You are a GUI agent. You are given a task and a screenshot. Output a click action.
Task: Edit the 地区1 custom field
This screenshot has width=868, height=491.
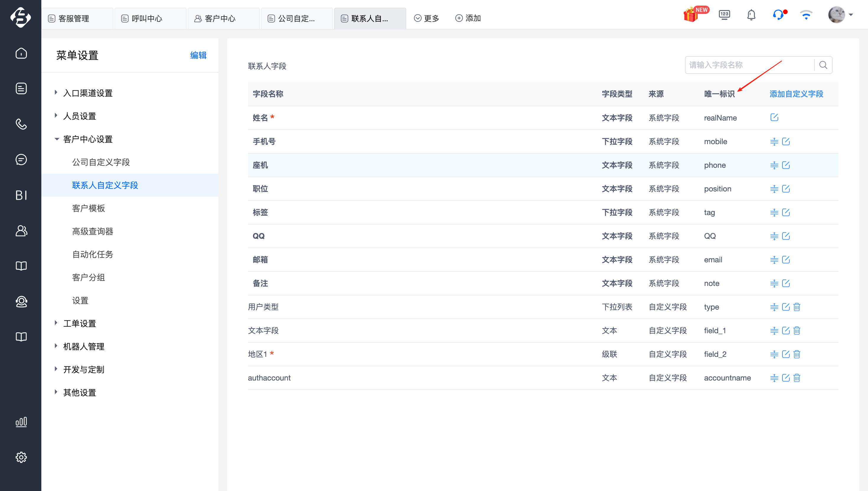coord(785,354)
